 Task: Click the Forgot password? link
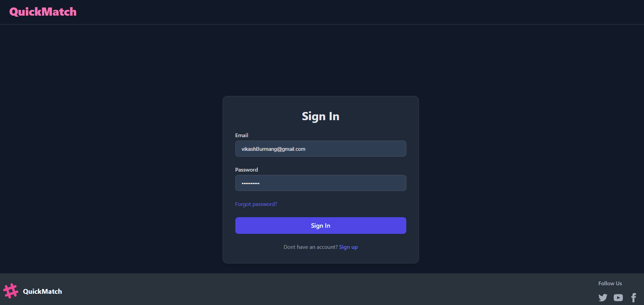coord(256,204)
